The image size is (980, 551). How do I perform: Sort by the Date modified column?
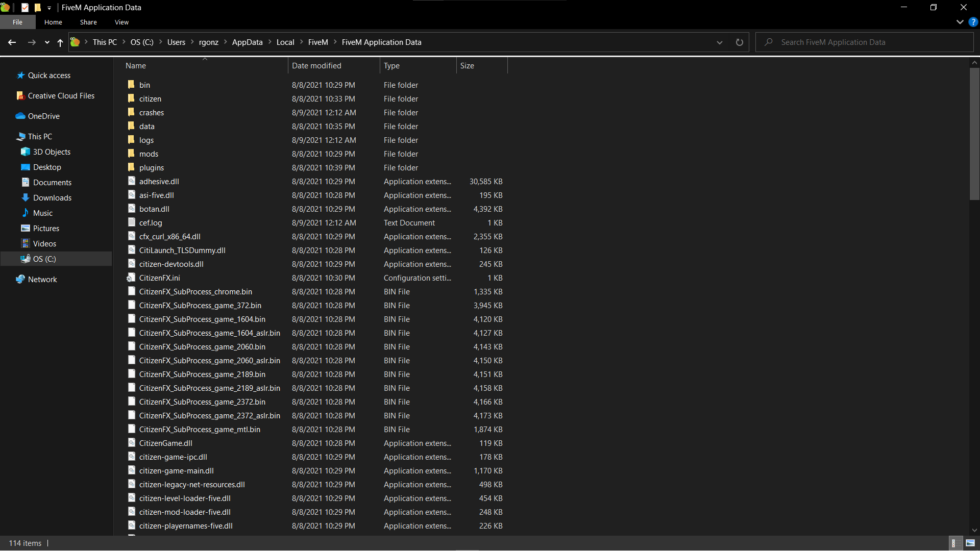pos(334,66)
